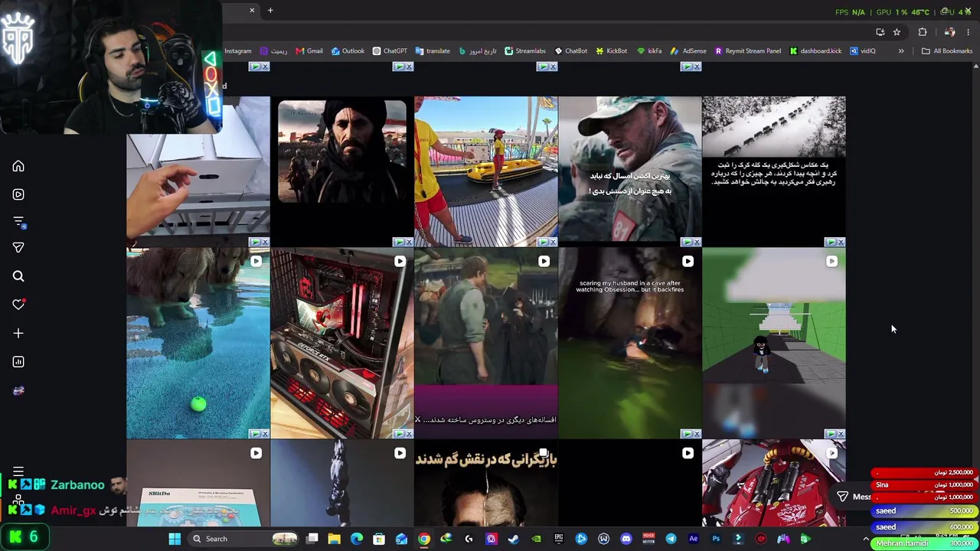Viewport: 980px width, 551px height.
Task: Open the ChatBot bookmark
Action: 570,51
